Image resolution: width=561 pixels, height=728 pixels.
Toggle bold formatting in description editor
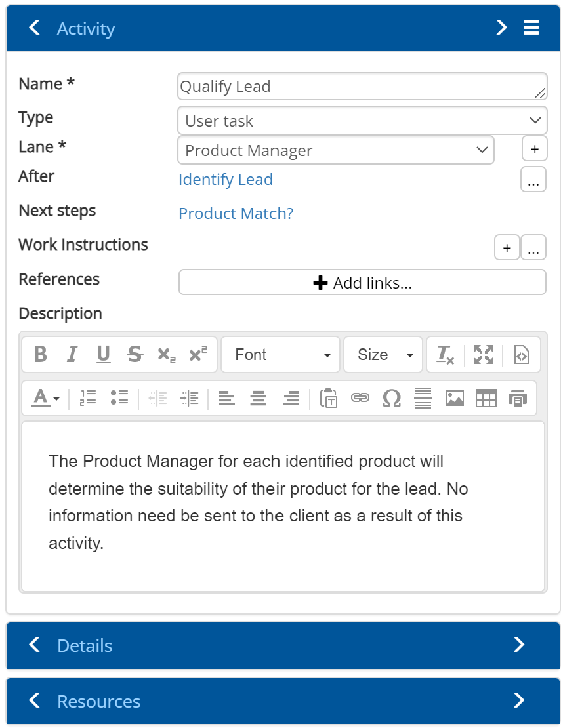(40, 355)
